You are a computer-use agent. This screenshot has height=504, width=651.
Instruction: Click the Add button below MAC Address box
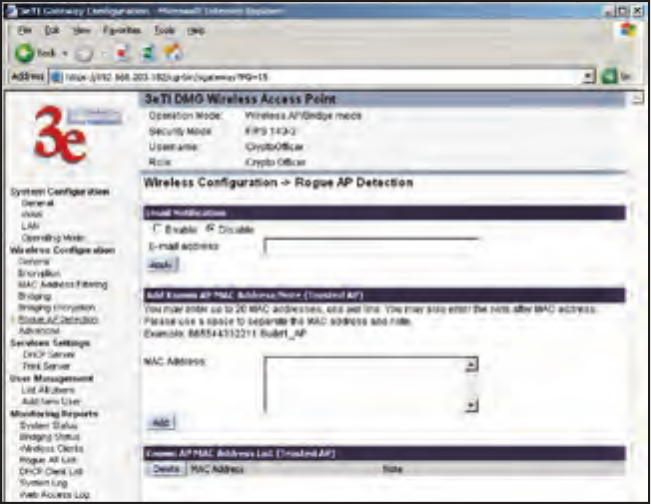tap(161, 422)
